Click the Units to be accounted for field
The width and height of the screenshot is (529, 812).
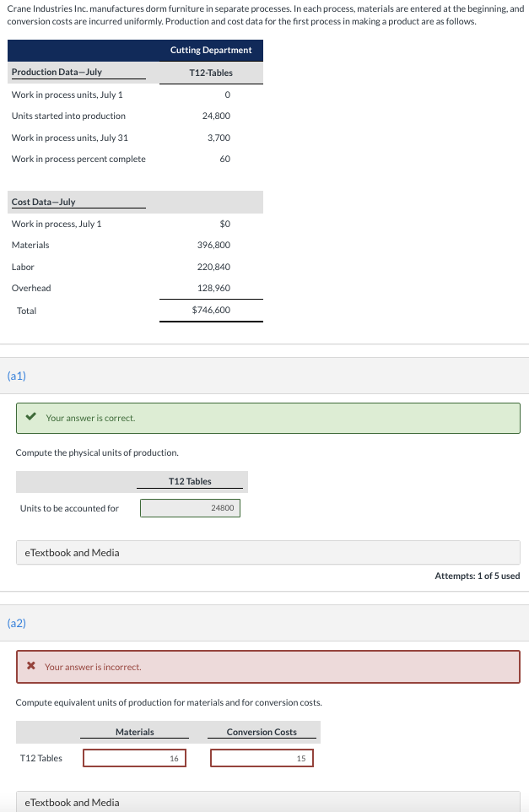click(x=190, y=508)
